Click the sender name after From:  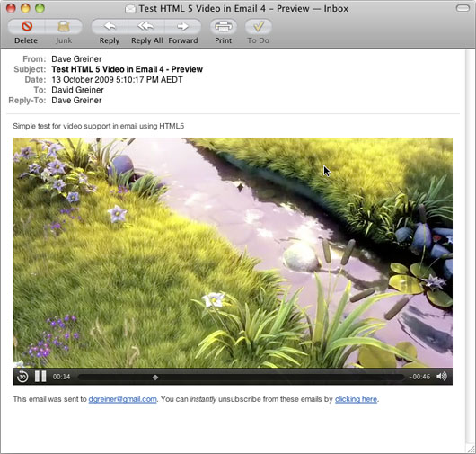pyautogui.click(x=76, y=59)
